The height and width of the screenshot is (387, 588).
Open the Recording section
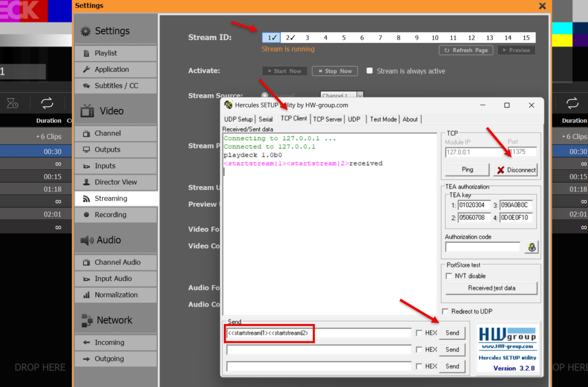(115, 215)
